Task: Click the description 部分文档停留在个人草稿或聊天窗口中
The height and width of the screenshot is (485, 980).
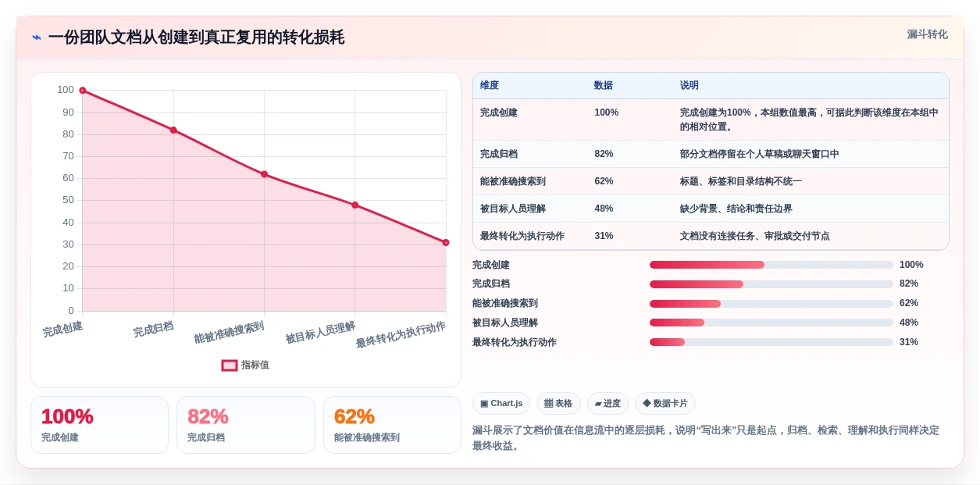Action: [x=760, y=154]
